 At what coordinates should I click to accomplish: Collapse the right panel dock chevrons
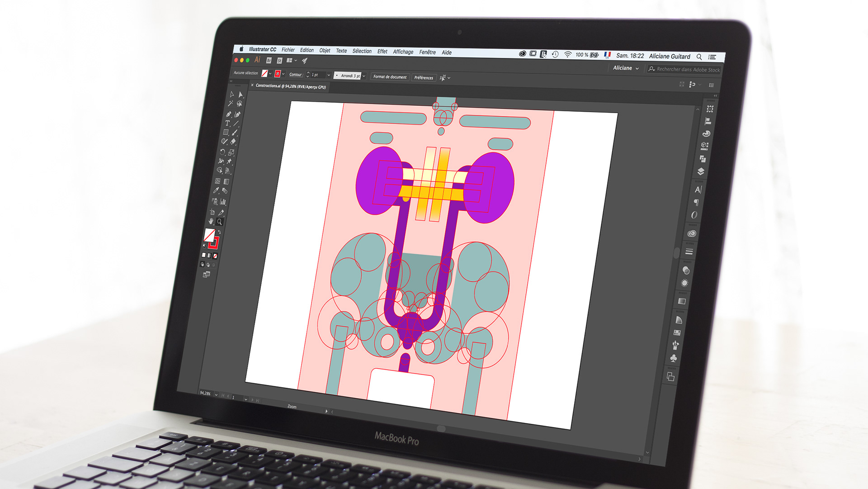click(x=715, y=96)
